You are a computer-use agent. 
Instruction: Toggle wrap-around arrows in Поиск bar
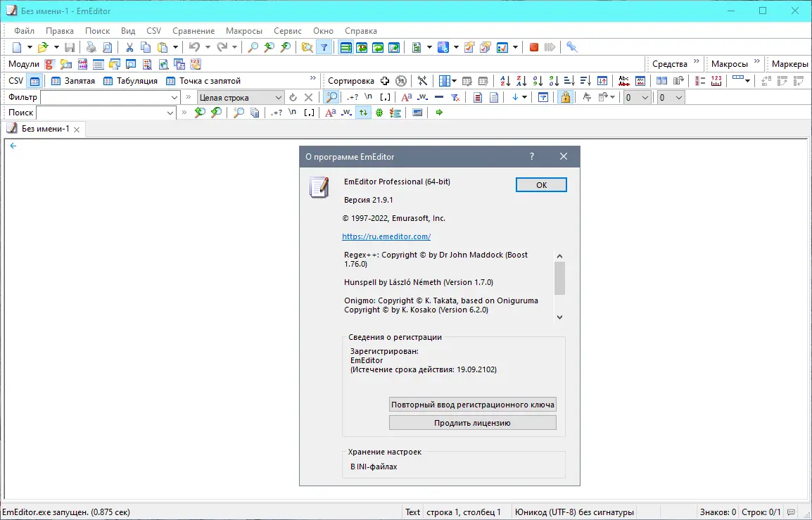pos(363,113)
